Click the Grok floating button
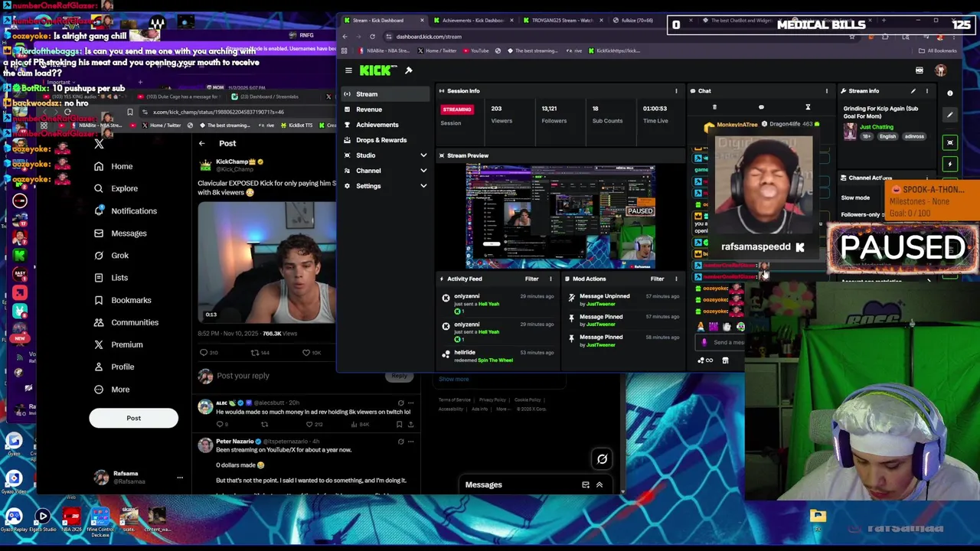This screenshot has width=980, height=551. [602, 459]
